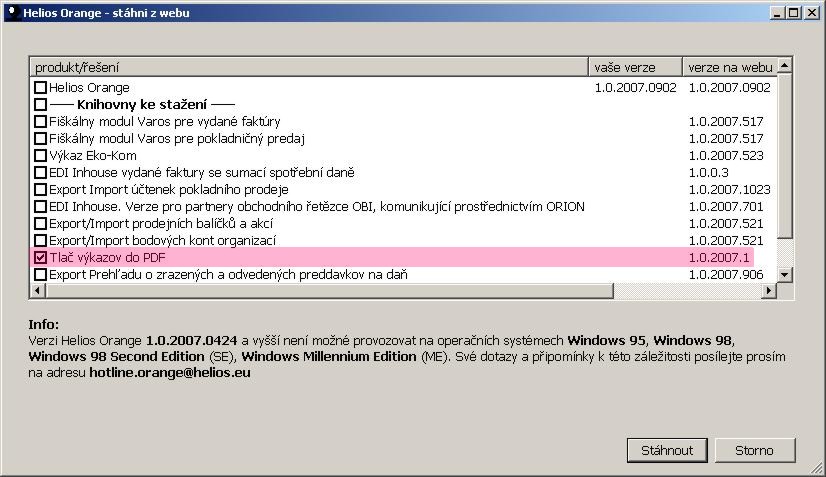
Task: Tick Export/Import prodejních balíčků a akcí
Action: tap(40, 223)
